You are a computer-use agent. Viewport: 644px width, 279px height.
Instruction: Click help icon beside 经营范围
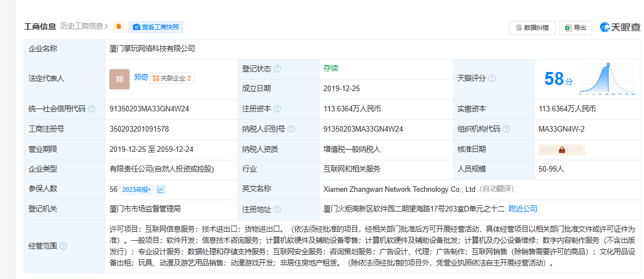tap(63, 246)
